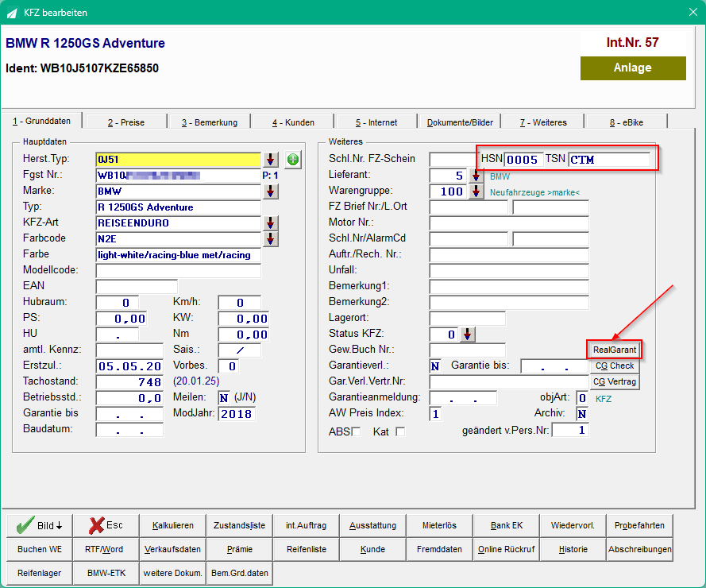Click the Online Rückruf button
This screenshot has height=588, width=706.
(507, 549)
